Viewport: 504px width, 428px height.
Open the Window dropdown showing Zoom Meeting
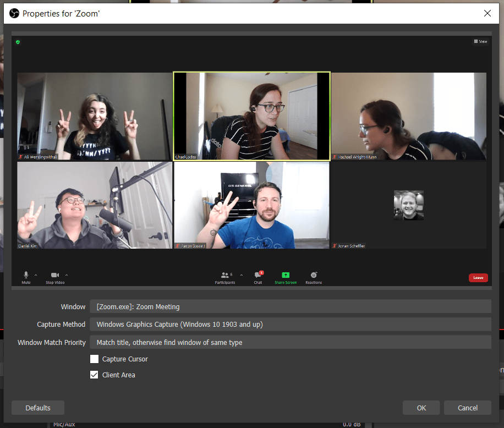[x=291, y=306]
